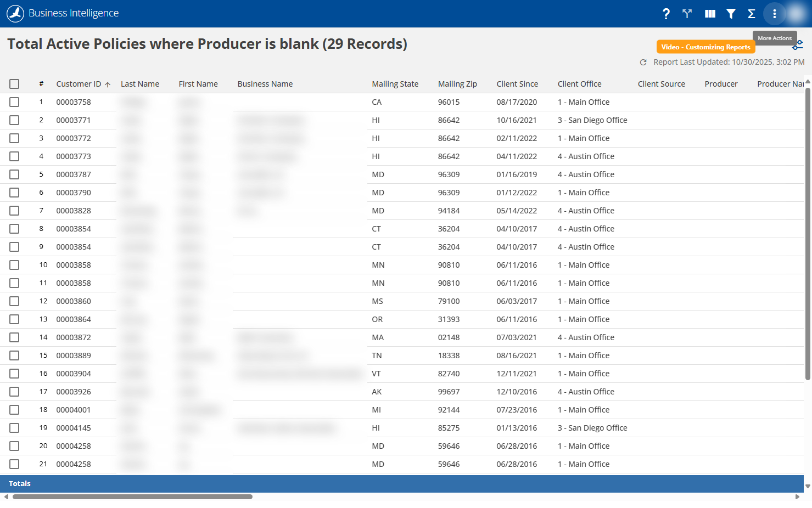This screenshot has height=508, width=812.
Task: Click the report settings sliders icon
Action: pyautogui.click(x=798, y=46)
